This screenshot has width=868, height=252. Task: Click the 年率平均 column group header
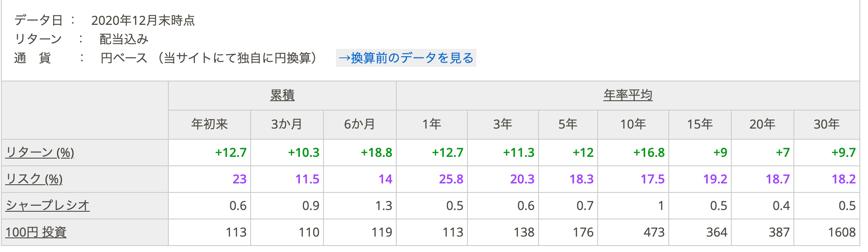tap(628, 95)
